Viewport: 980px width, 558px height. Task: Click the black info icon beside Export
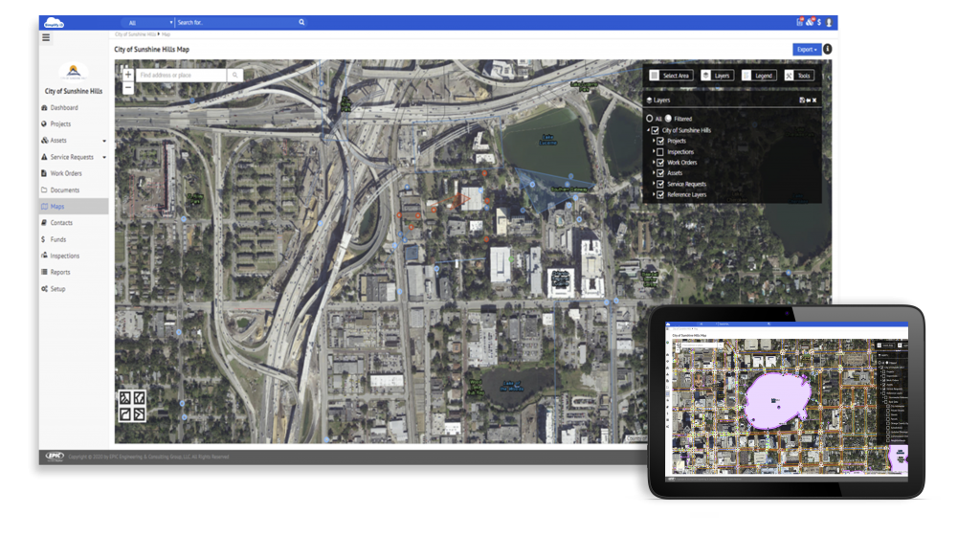click(x=827, y=49)
